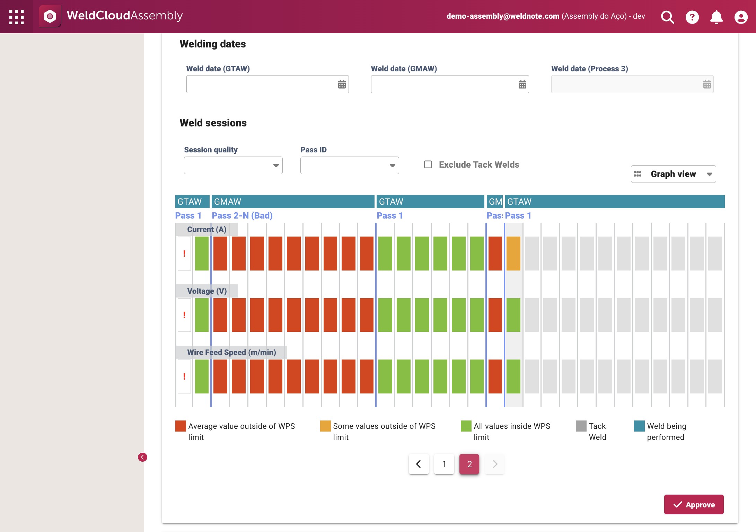Open the Graph view selector
The height and width of the screenshot is (532, 756).
coord(673,174)
